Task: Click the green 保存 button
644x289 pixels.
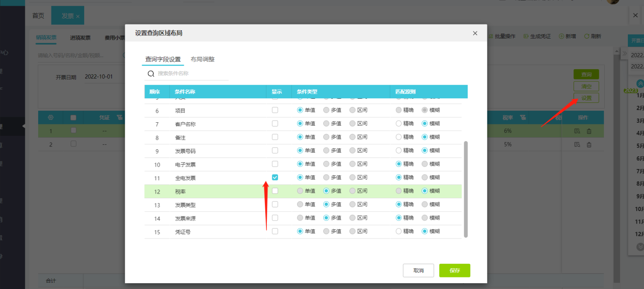Action: [455, 270]
